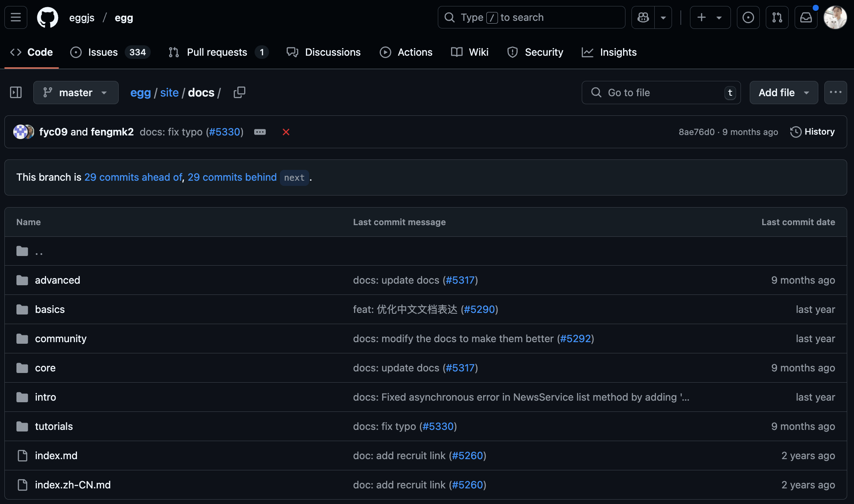Expand the Copilot dropdown arrow
854x504 pixels.
coord(663,17)
